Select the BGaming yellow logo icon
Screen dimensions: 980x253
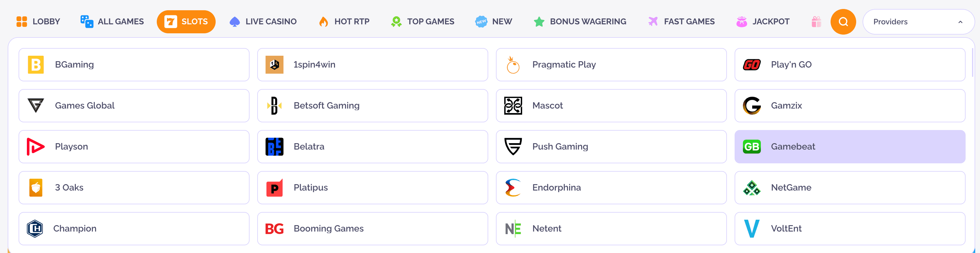coord(36,64)
